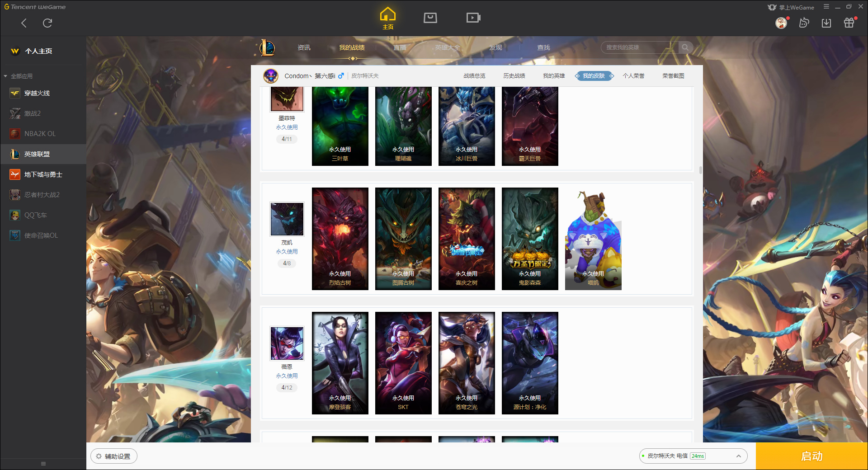The height and width of the screenshot is (470, 868).
Task: Click the League of Legends logo
Action: (x=267, y=47)
